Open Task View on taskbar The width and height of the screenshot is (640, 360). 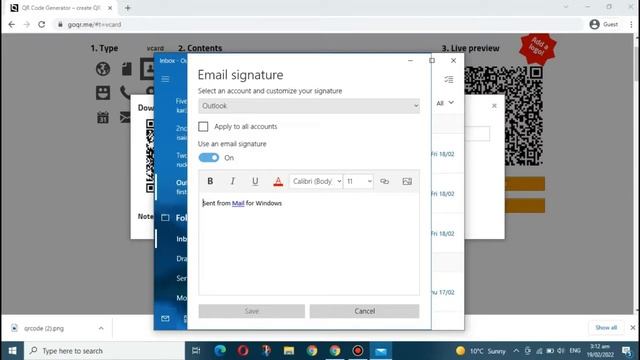pos(196,351)
